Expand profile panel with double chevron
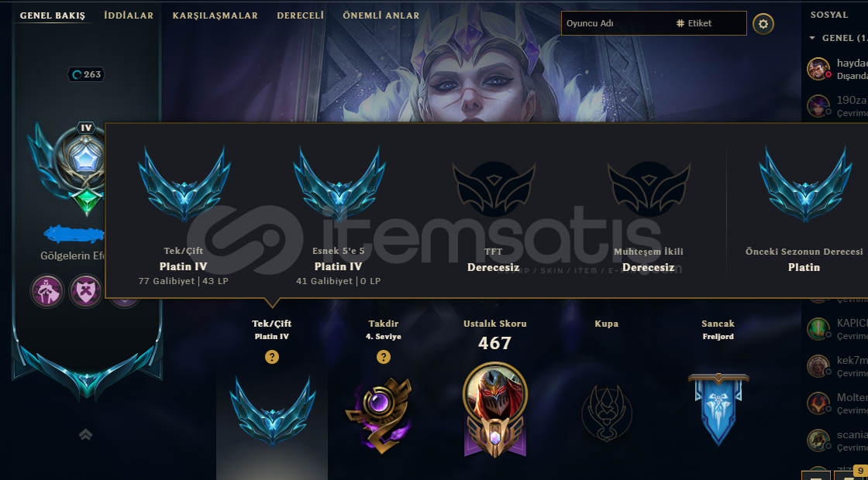This screenshot has width=868, height=480. pos(85,434)
